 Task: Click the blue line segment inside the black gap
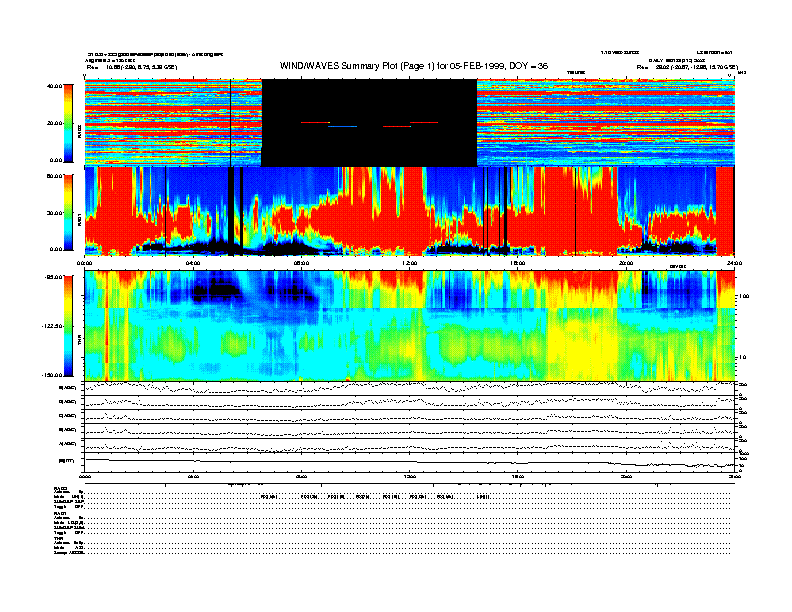342,126
